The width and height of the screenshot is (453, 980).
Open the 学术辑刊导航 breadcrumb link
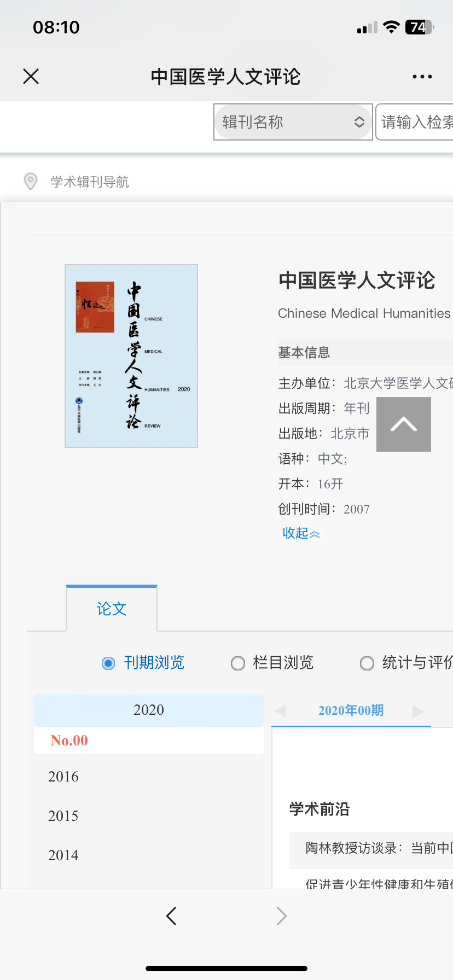click(x=90, y=182)
